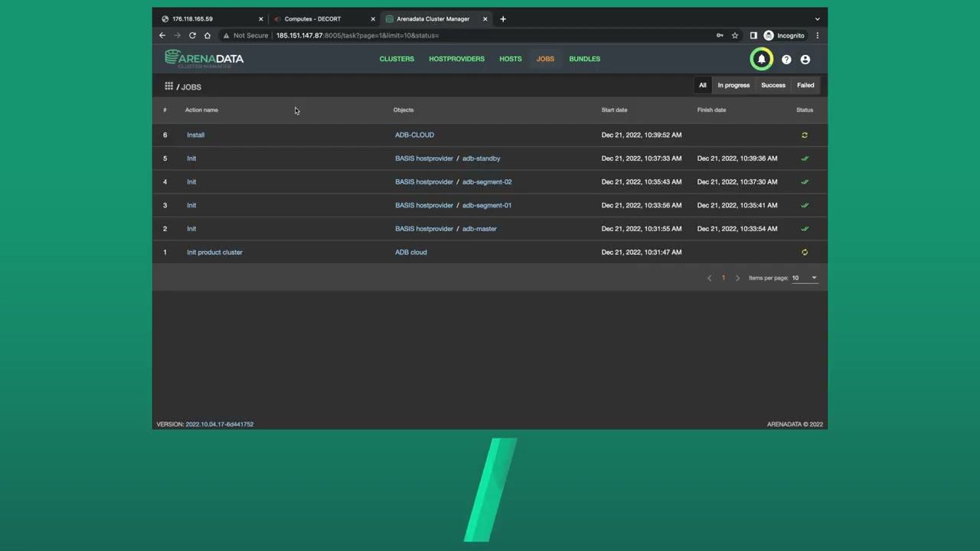The height and width of the screenshot is (551, 980).
Task: Expand the browser tab search chevron
Action: pyautogui.click(x=817, y=19)
